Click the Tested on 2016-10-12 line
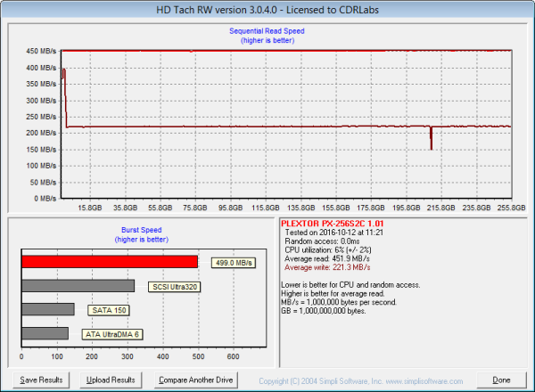Screen dimensions: 535x392 pos(334,233)
